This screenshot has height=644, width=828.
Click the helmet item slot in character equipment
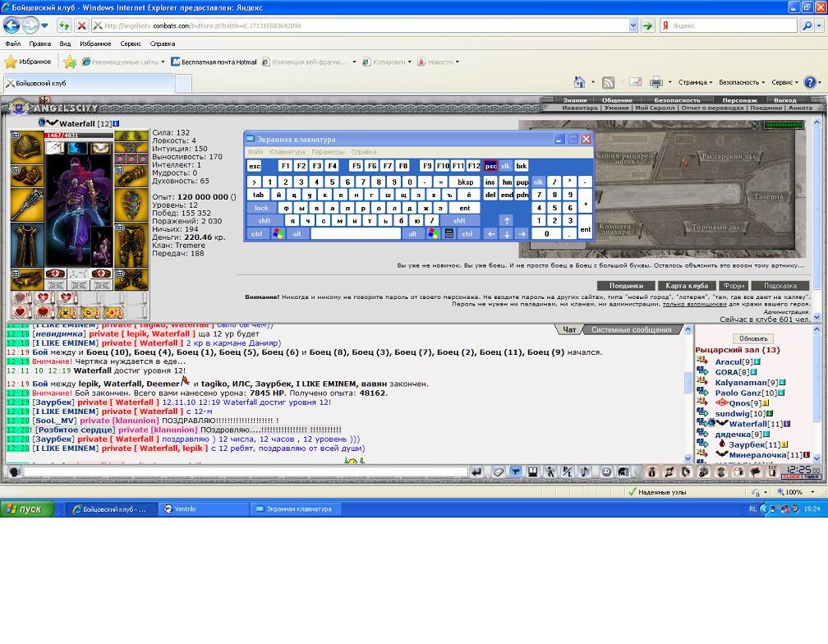tap(26, 147)
